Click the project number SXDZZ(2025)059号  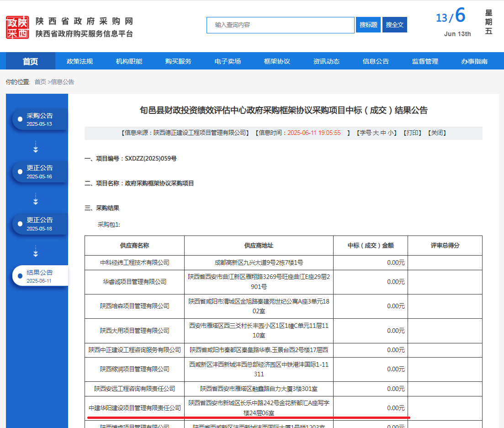[x=151, y=159]
